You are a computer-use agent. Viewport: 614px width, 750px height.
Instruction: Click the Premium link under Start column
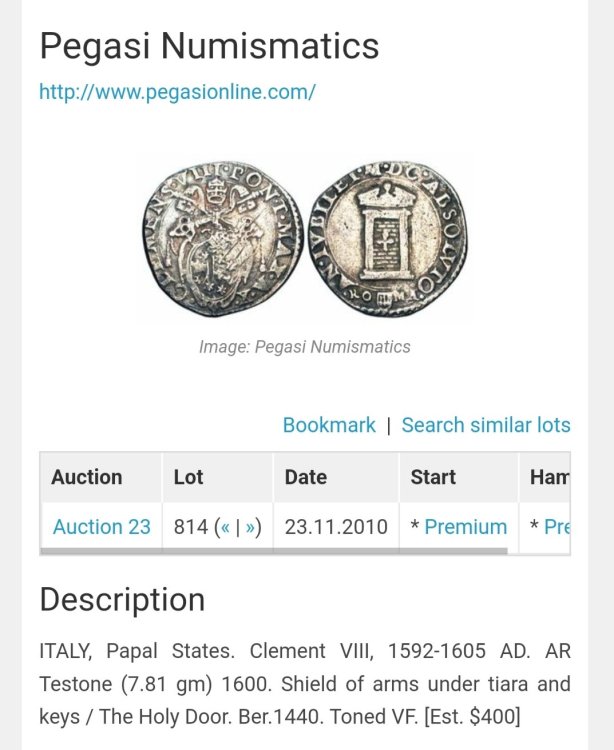coord(465,527)
